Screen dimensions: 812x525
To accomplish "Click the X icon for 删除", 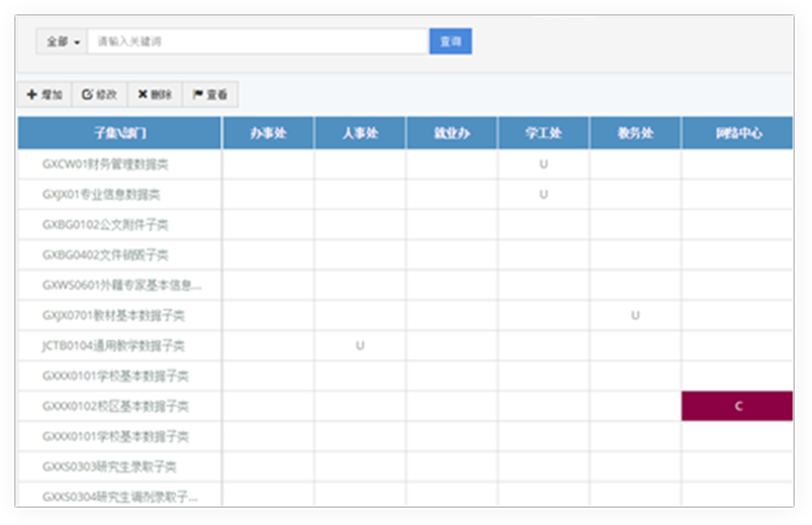I will pyautogui.click(x=142, y=95).
